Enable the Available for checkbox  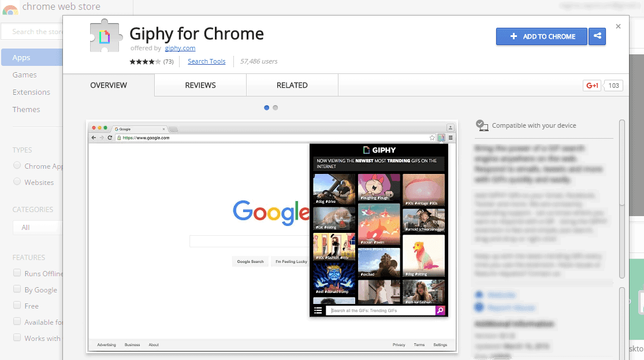coord(17,321)
